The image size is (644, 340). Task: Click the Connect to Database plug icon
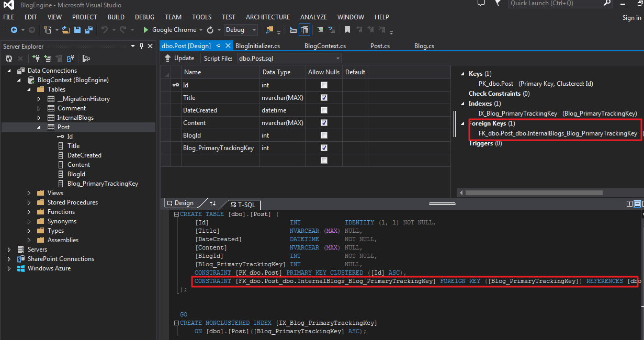[x=36, y=59]
